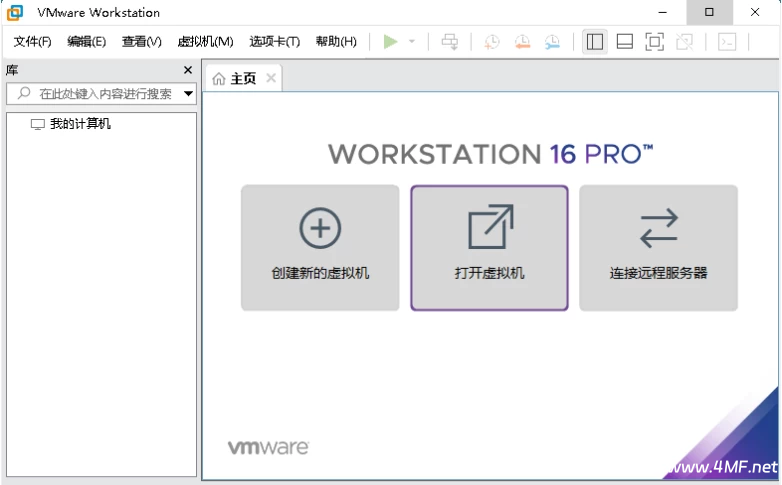This screenshot has height=485, width=782.
Task: Open the snapshot manager wrench icon
Action: 552,41
